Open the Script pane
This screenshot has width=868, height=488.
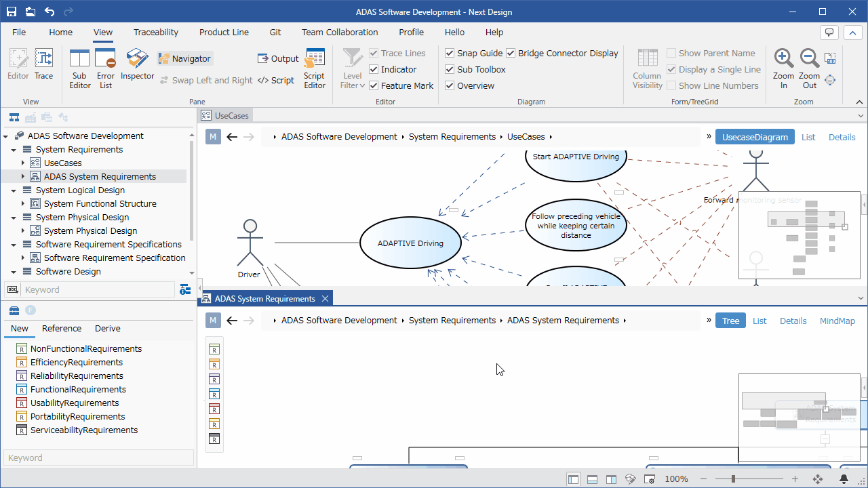point(276,80)
